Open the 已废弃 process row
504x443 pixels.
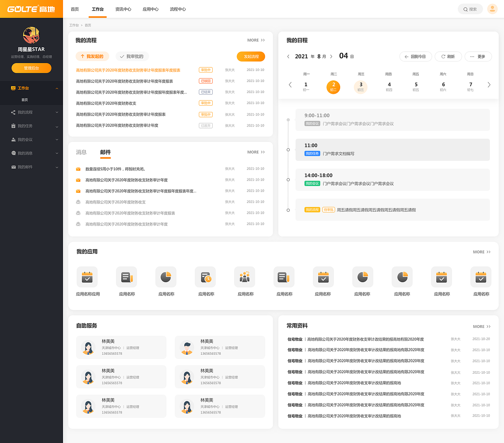(x=170, y=126)
